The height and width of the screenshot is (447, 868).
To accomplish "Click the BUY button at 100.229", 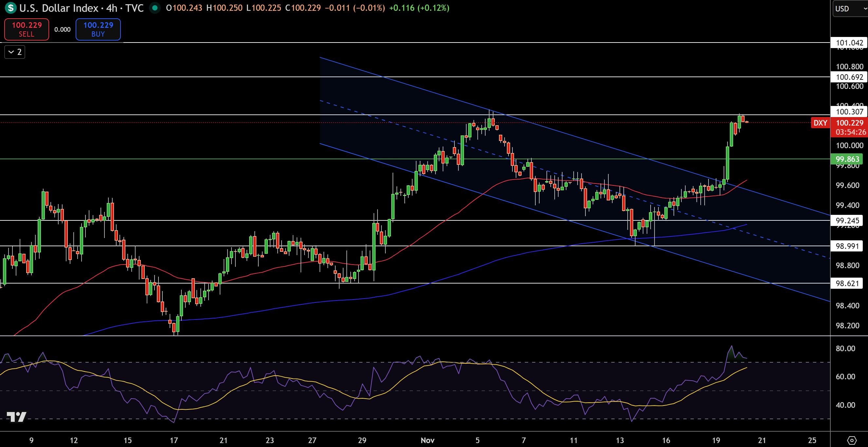I will click(x=98, y=29).
